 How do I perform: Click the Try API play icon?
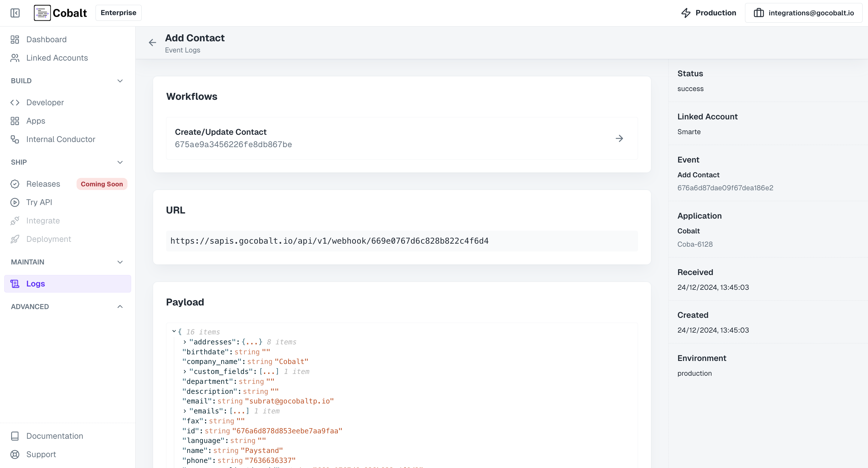(15, 202)
